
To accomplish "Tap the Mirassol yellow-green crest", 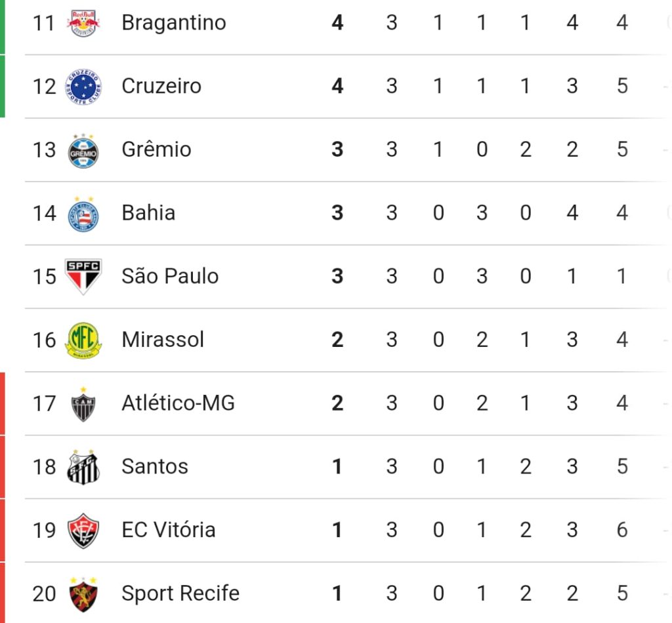I will (83, 340).
